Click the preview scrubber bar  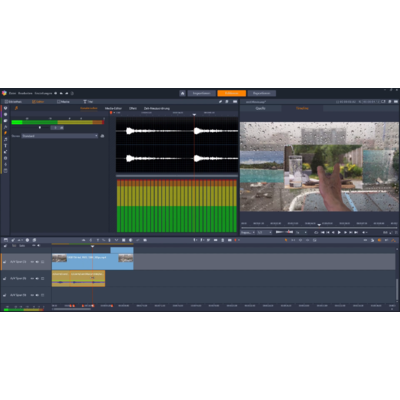(319, 228)
